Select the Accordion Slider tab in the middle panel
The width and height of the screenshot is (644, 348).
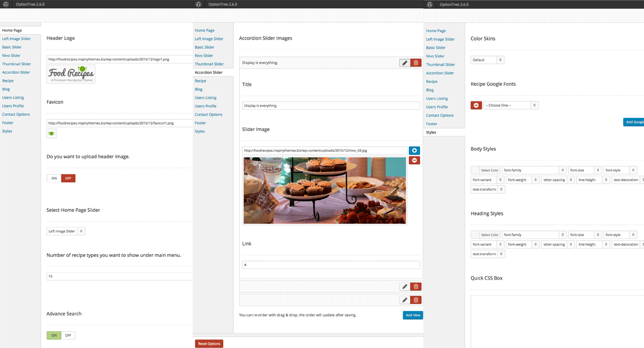tap(209, 72)
